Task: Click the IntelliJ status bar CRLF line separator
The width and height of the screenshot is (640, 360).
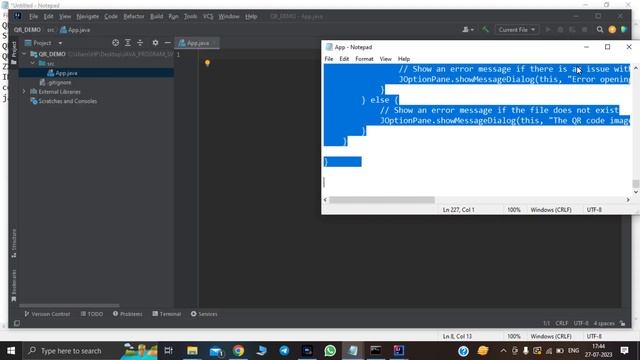Action: pos(561,323)
